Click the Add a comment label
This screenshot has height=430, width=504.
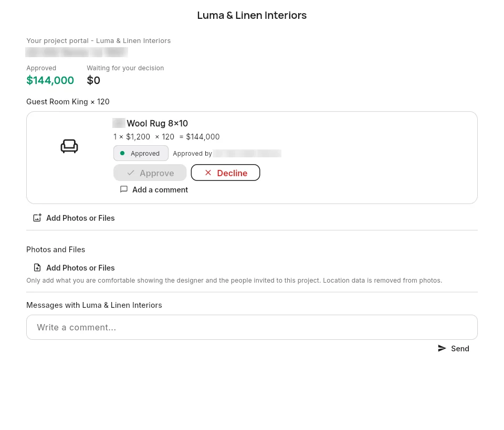click(160, 190)
